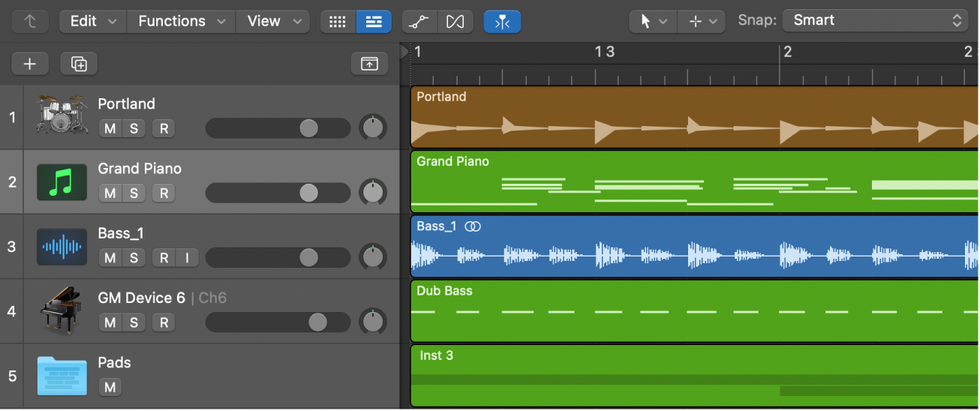The image size is (980, 411).
Task: Switch to grid view button
Action: 338,22
